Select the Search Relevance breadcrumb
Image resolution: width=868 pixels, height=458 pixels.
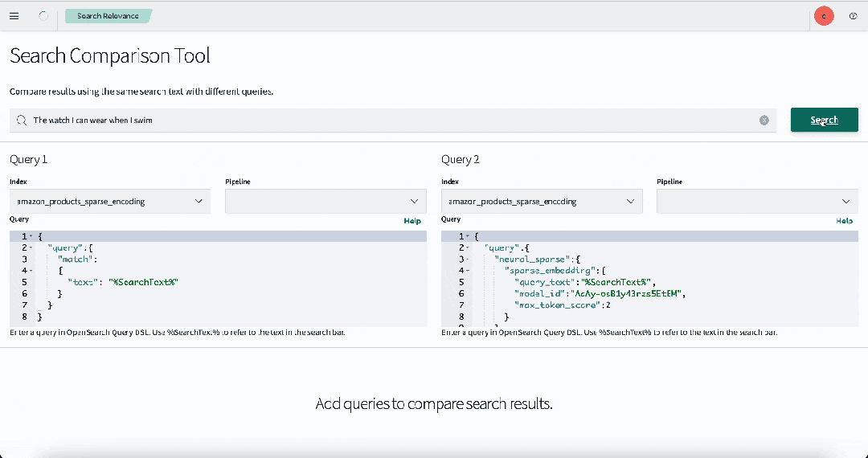[x=108, y=16]
